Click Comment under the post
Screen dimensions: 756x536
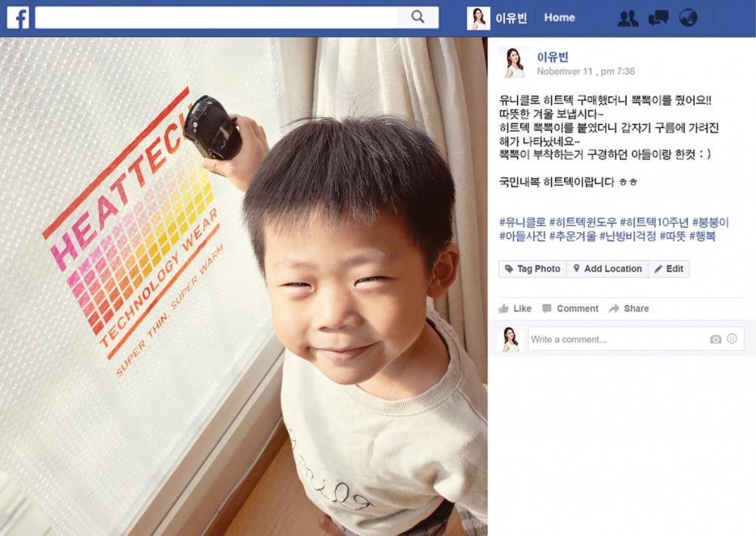coord(570,308)
